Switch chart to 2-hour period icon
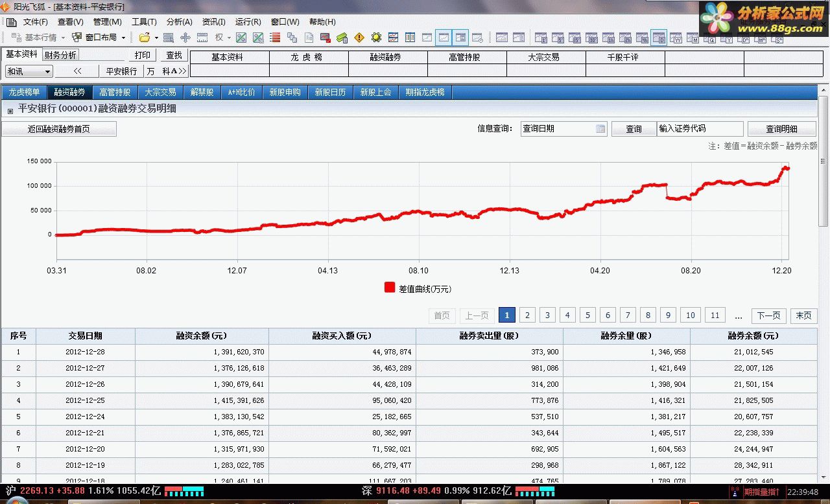This screenshot has height=504, width=830. [624, 38]
